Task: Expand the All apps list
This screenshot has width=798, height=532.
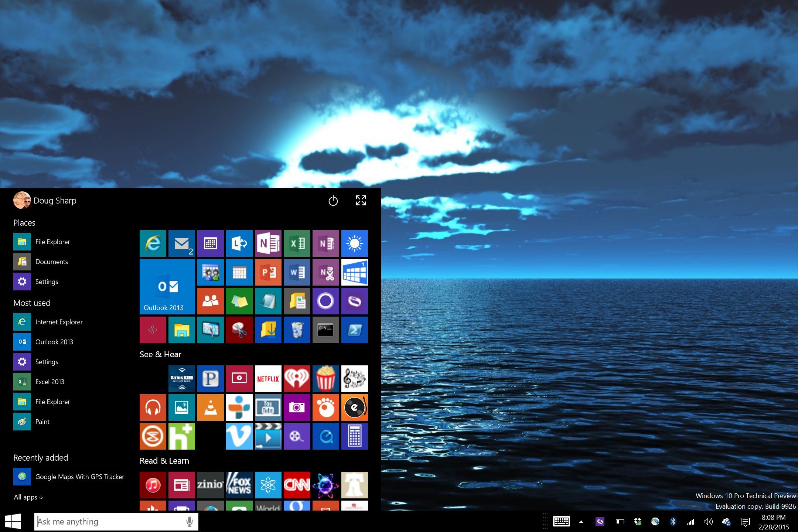Action: pyautogui.click(x=28, y=497)
